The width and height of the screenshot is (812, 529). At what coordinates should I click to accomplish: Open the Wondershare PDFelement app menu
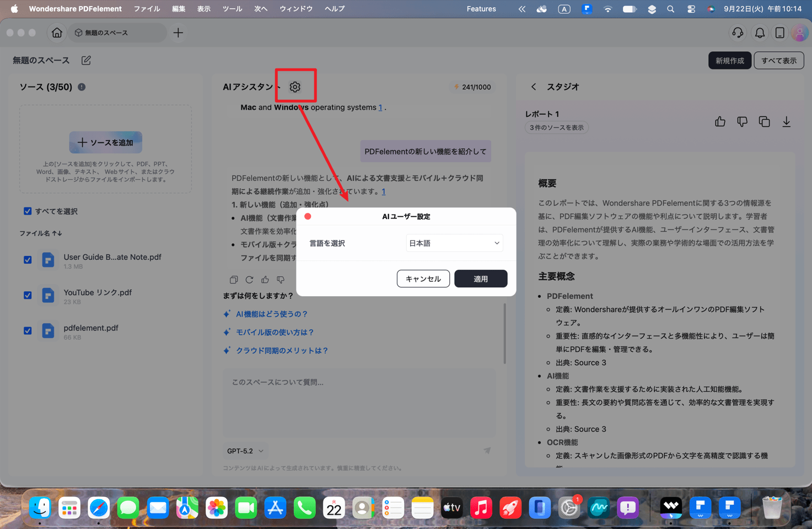tap(76, 9)
